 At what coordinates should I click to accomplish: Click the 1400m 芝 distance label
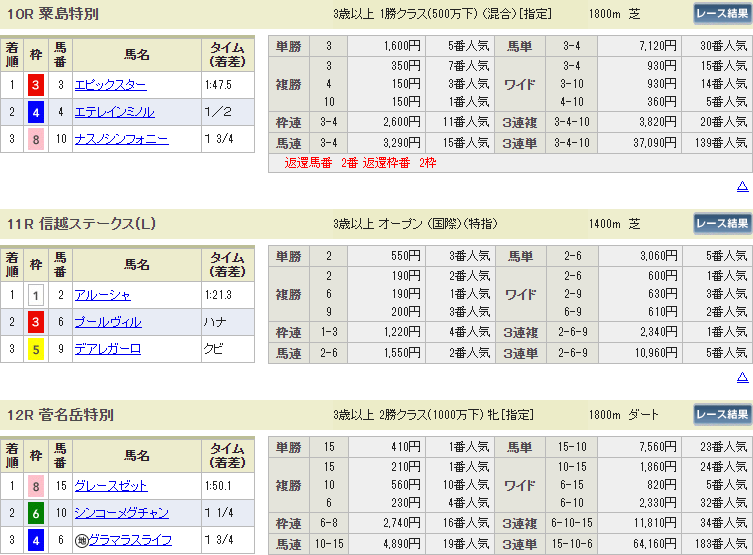[615, 223]
